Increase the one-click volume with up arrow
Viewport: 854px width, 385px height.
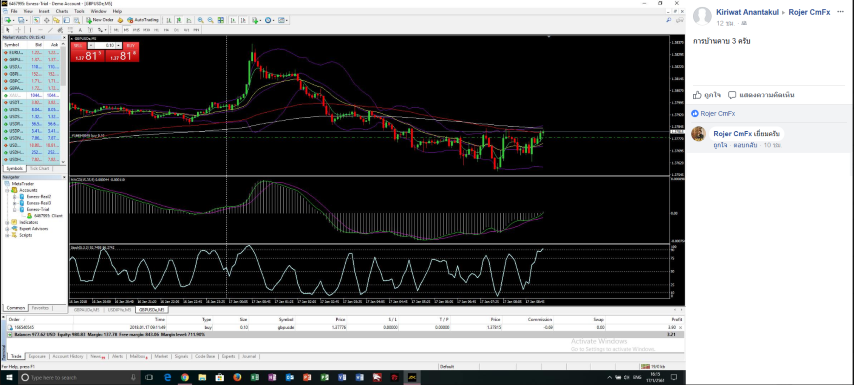[118, 45]
